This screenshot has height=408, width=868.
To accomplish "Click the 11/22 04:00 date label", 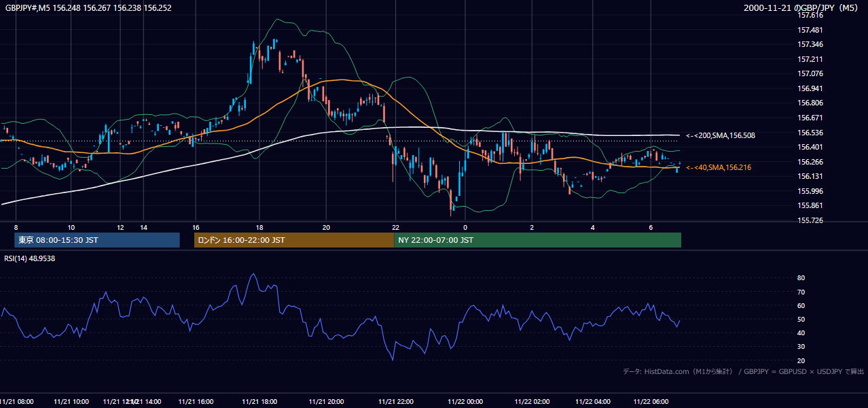I will pos(592,402).
